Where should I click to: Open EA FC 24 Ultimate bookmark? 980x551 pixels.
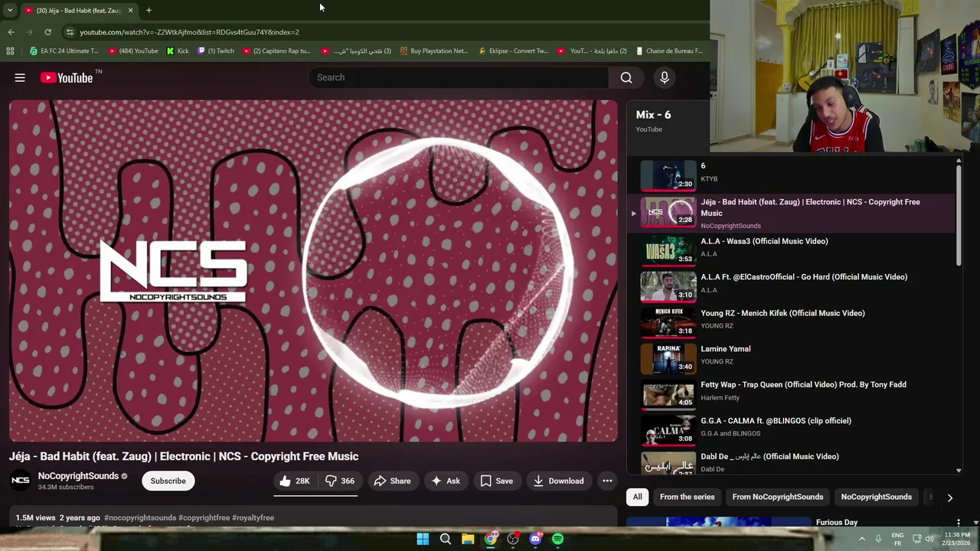pyautogui.click(x=64, y=51)
